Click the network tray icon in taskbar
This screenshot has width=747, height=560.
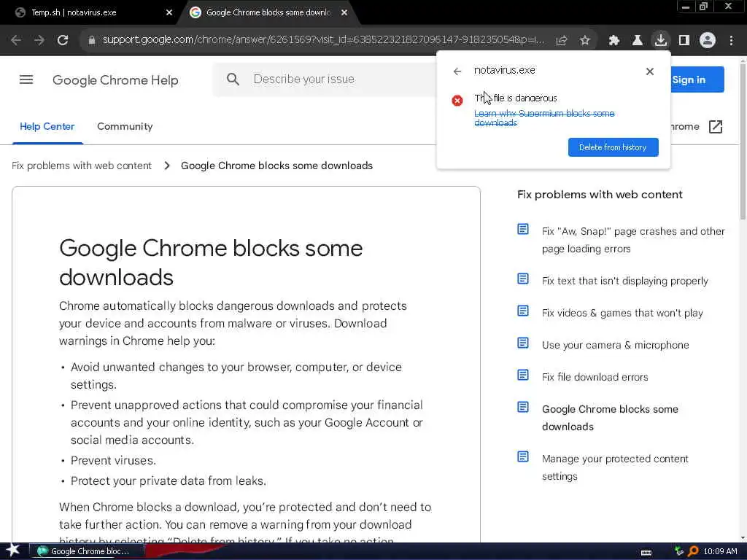(x=679, y=551)
